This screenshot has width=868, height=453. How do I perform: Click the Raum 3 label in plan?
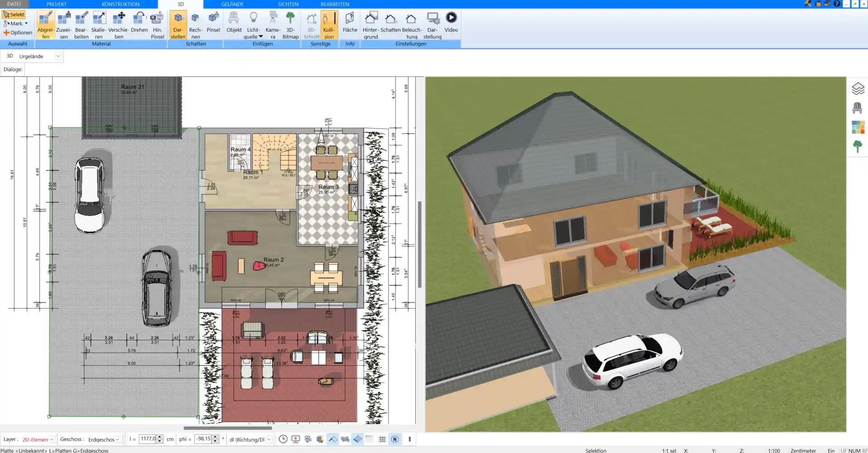(x=328, y=187)
